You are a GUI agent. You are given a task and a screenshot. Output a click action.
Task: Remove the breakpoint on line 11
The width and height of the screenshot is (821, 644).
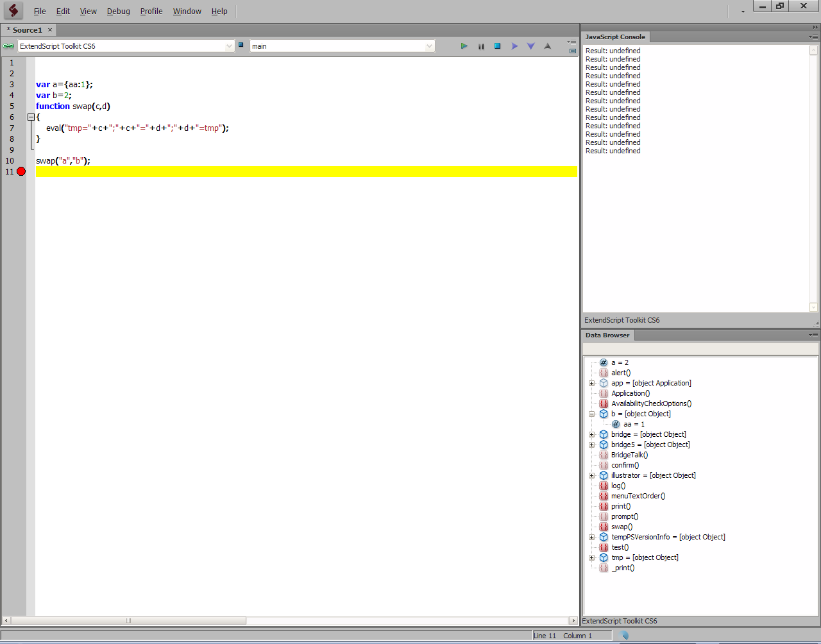(x=21, y=172)
